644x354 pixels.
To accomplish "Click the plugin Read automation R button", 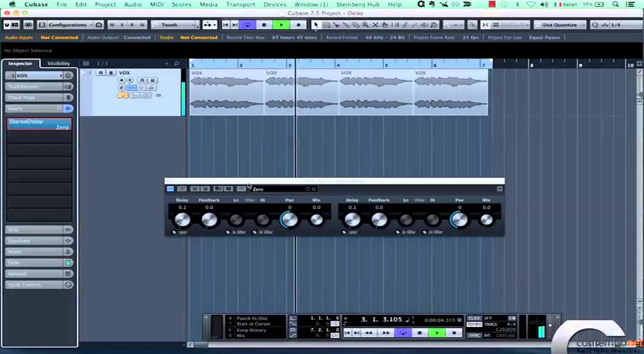I will [195, 189].
